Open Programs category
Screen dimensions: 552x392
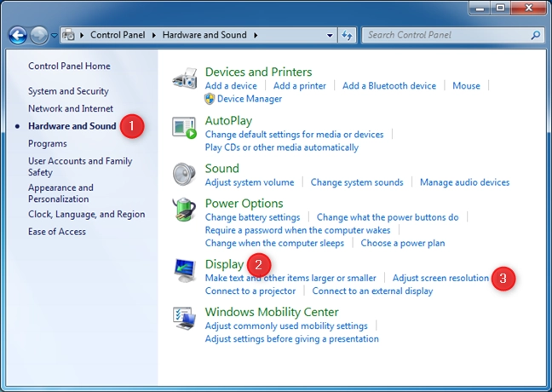(48, 144)
